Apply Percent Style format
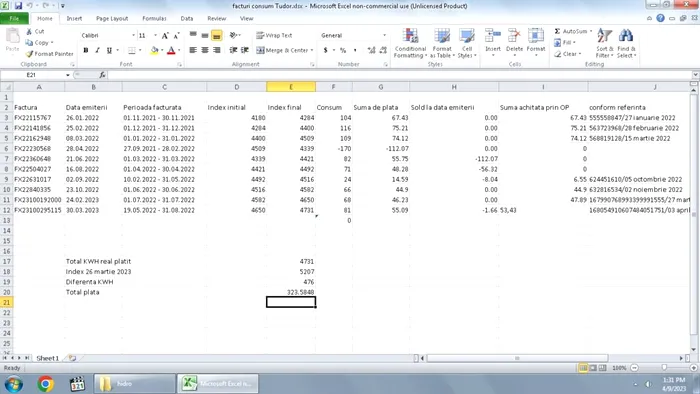Image resolution: width=700 pixels, height=394 pixels. [343, 50]
